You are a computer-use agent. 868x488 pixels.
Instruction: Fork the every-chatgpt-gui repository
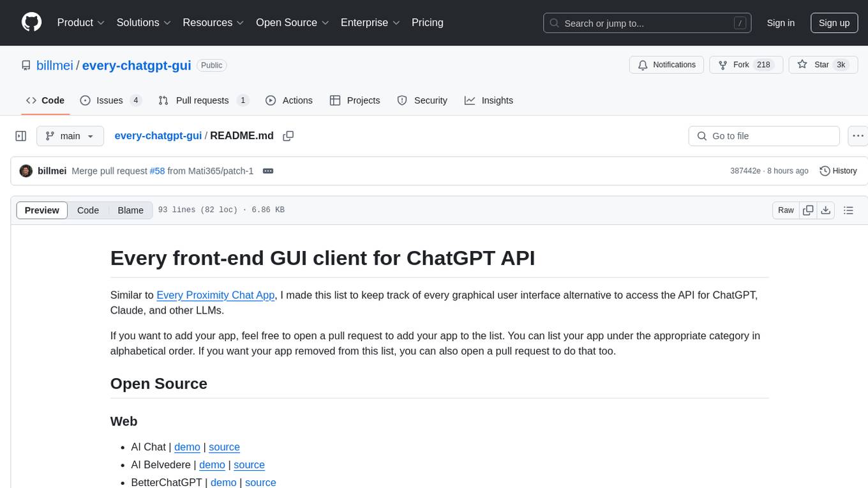pos(746,65)
